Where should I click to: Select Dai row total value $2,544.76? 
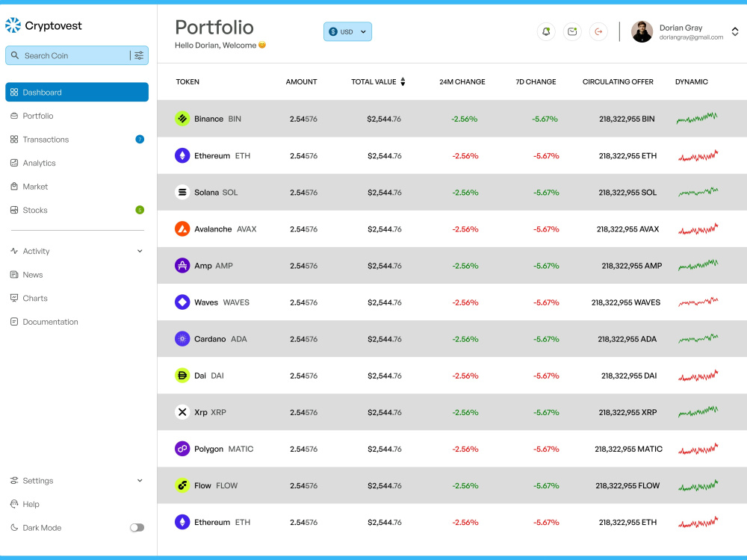[x=385, y=376]
